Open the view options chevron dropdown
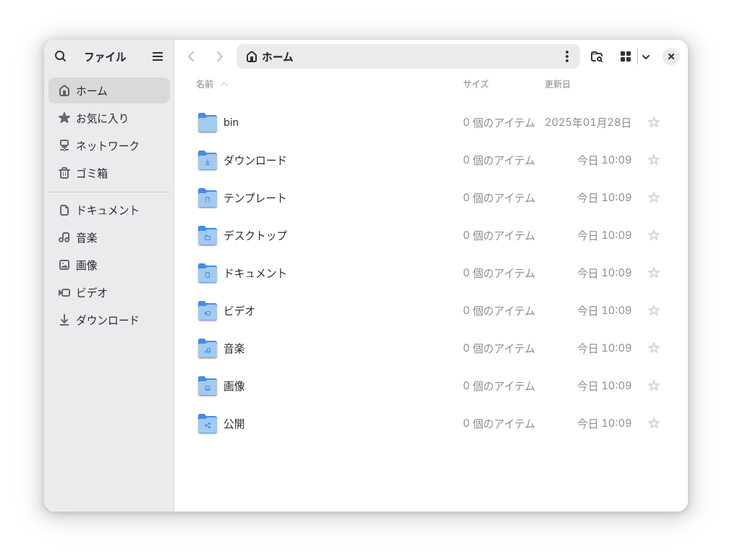Viewport: 732px width, 560px height. [646, 56]
